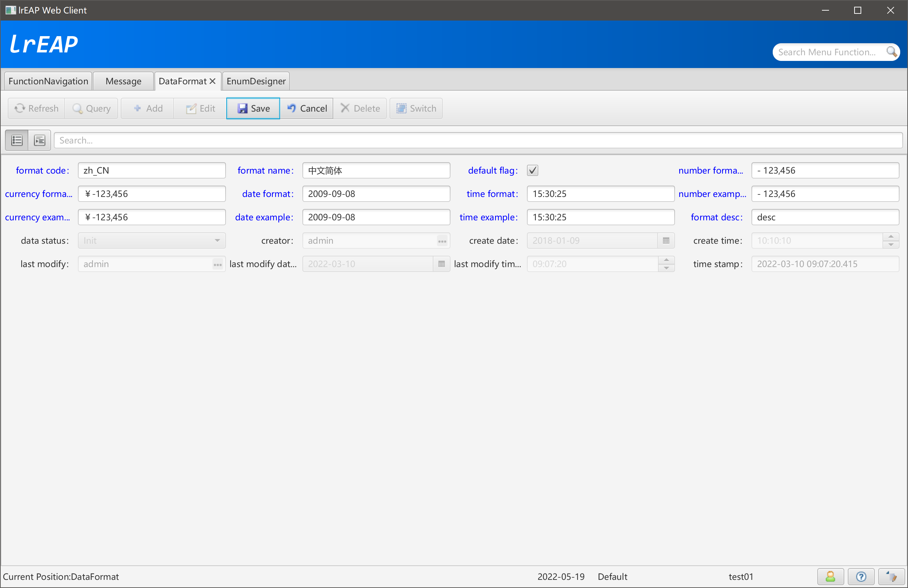Image resolution: width=908 pixels, height=588 pixels.
Task: Select the list view icon
Action: click(x=17, y=140)
